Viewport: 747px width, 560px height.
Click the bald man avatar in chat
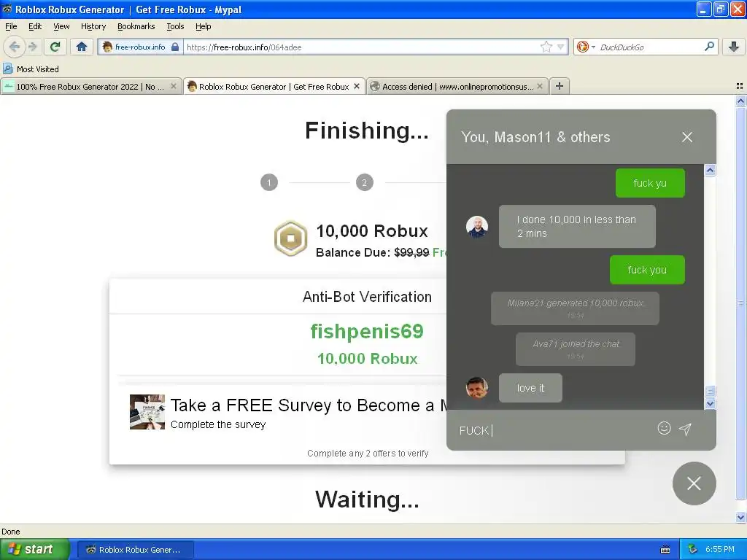point(477,227)
